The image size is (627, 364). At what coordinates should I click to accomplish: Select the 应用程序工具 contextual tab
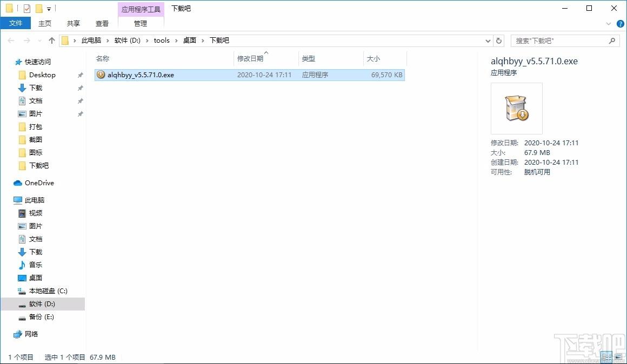[141, 9]
